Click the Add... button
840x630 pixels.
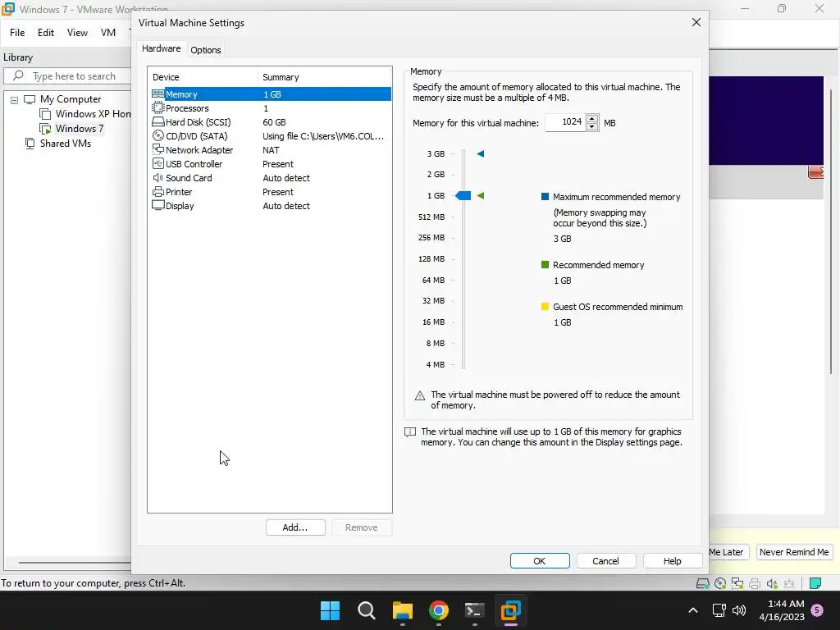pos(295,527)
